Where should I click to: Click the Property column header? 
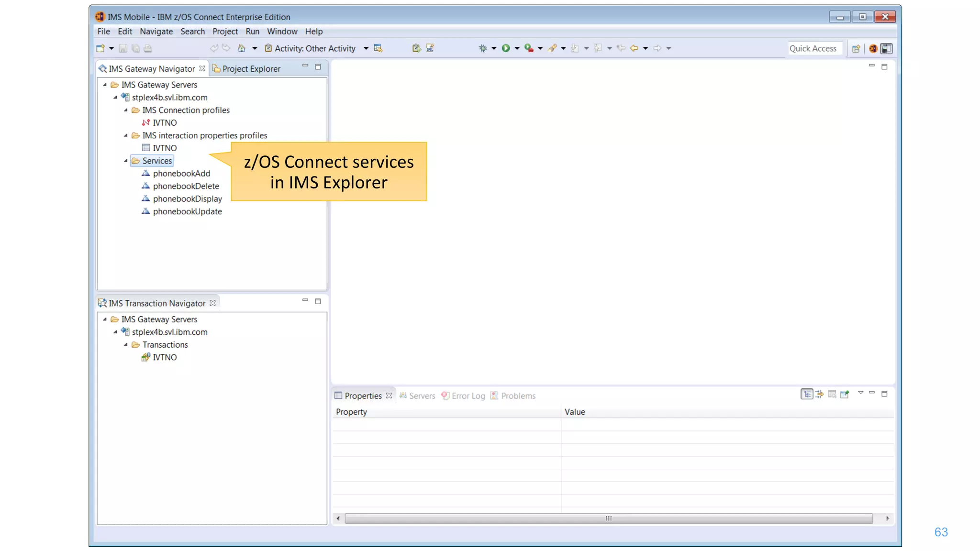446,412
